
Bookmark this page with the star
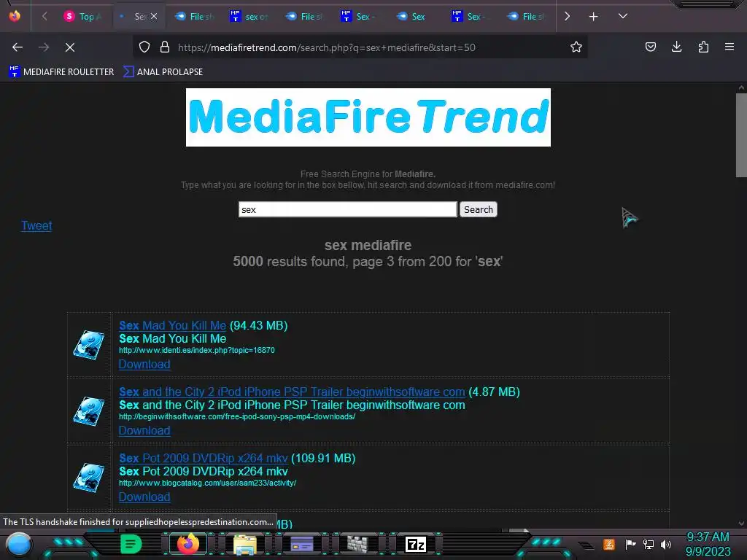pos(576,47)
